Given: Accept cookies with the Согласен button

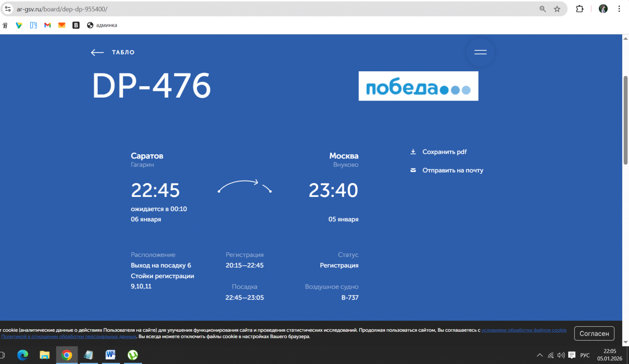Looking at the screenshot, I should pos(594,333).
